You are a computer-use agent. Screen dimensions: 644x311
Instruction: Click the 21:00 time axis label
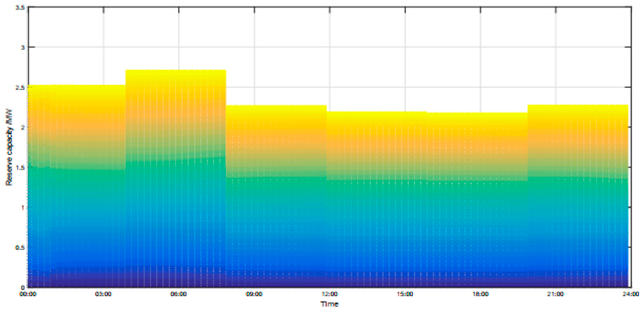(x=556, y=294)
